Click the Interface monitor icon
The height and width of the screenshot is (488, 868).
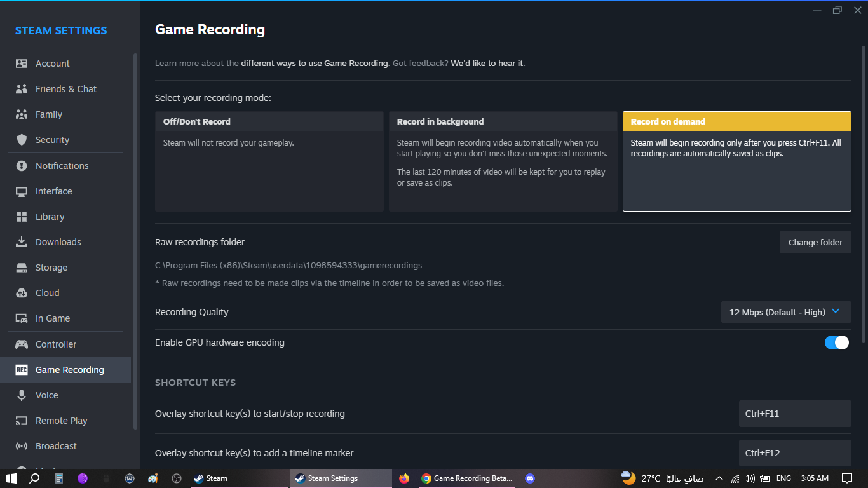coord(22,191)
